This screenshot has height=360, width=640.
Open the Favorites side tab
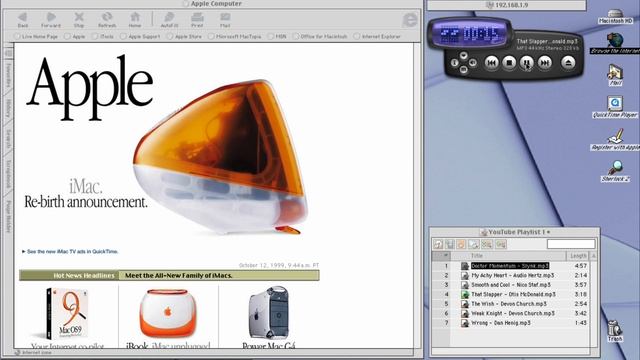coord(8,75)
